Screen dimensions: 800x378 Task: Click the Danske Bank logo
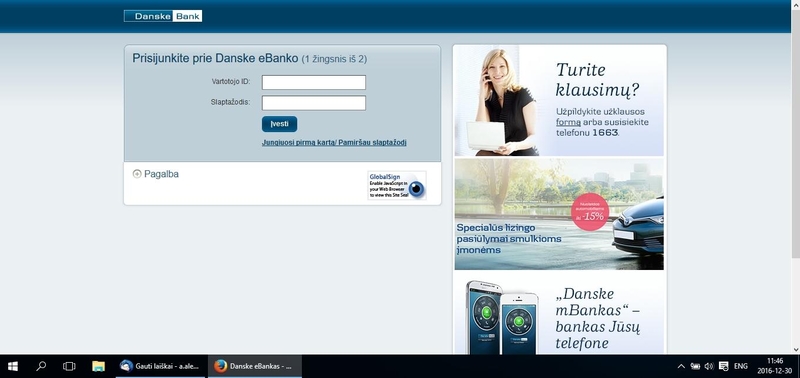pyautogui.click(x=163, y=16)
